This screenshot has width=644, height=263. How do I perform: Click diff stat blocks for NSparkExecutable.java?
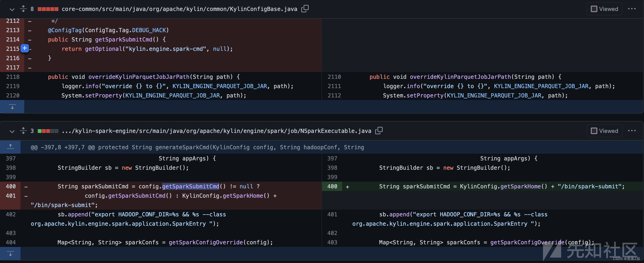point(48,130)
